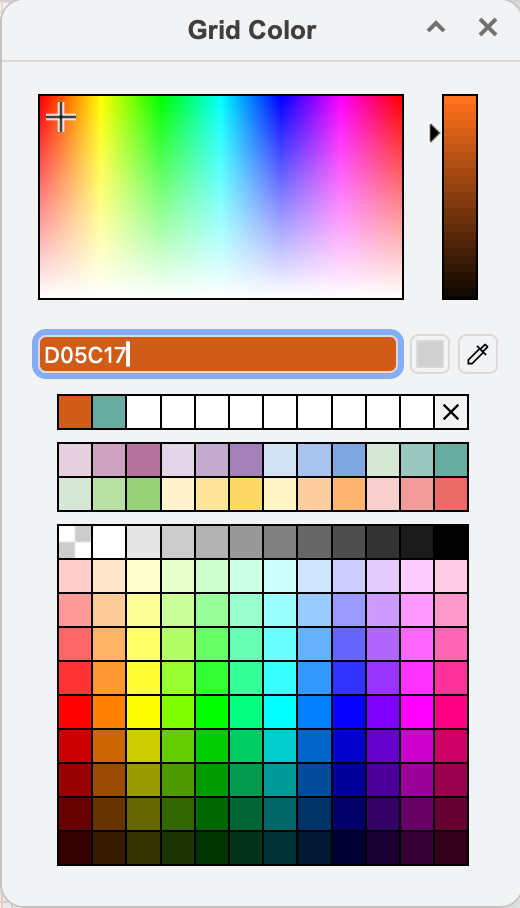Select the pale pink first preset swatch
This screenshot has width=520, height=908.
pos(75,460)
